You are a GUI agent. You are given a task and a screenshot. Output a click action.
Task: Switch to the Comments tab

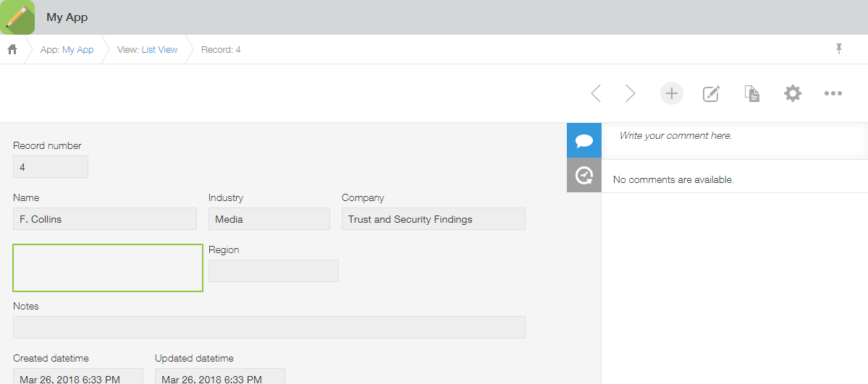pos(583,140)
